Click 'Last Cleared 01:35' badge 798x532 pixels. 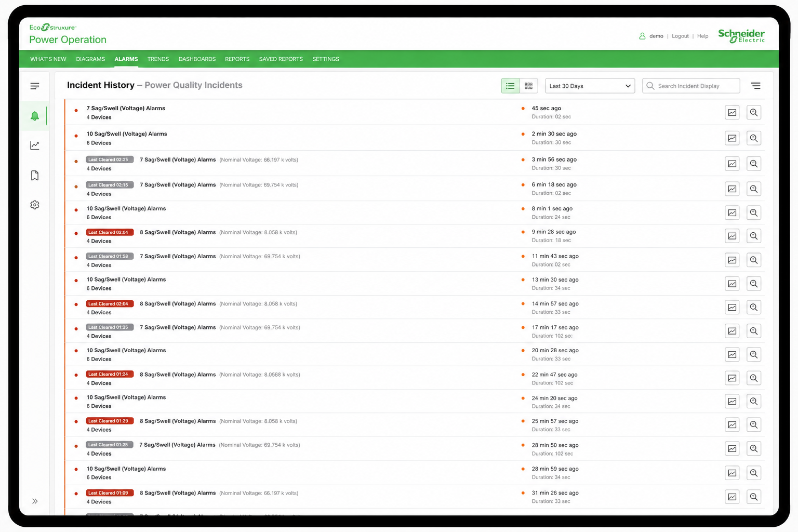point(110,327)
